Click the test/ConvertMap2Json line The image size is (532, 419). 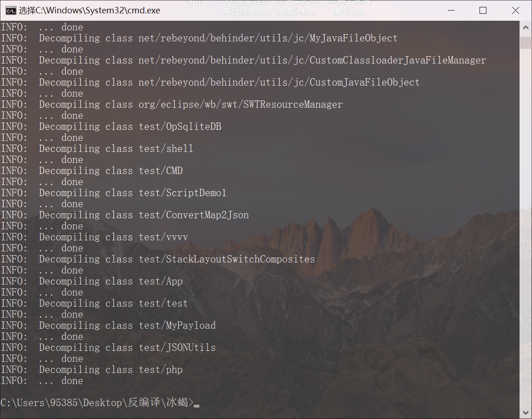[125, 215]
